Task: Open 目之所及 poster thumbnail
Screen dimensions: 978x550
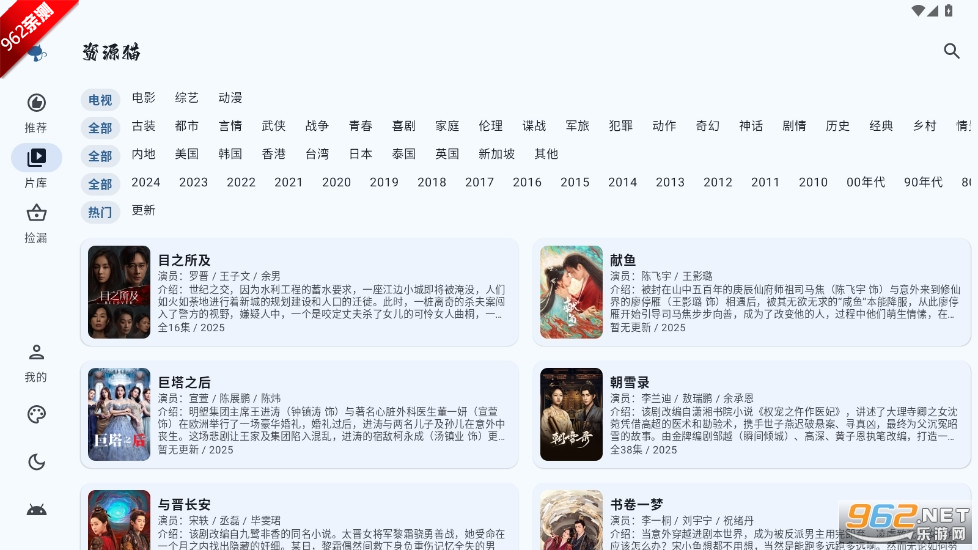Action: [119, 292]
